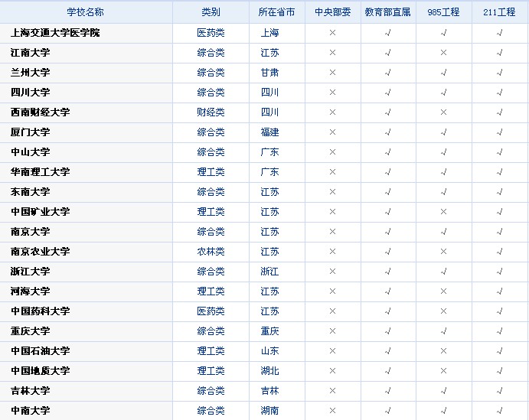Select the 学校名称 column header
Viewport: 529px width, 420px height.
click(85, 12)
